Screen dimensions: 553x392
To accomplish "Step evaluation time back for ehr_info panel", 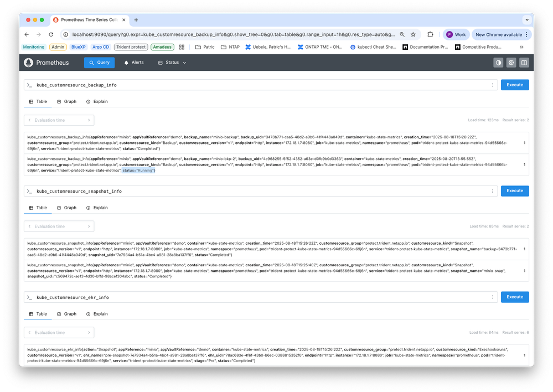I will tap(30, 332).
